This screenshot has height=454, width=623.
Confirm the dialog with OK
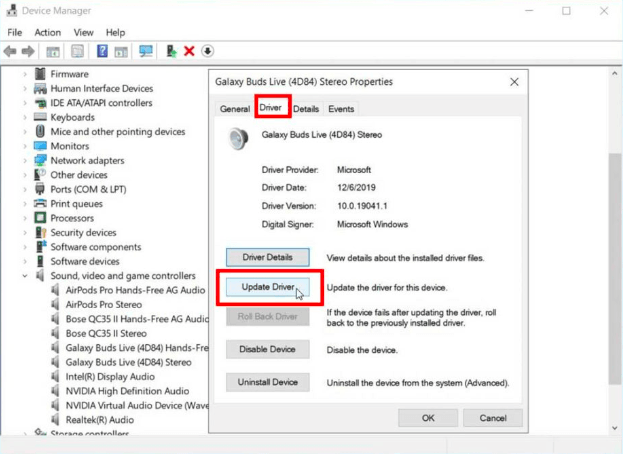point(428,418)
